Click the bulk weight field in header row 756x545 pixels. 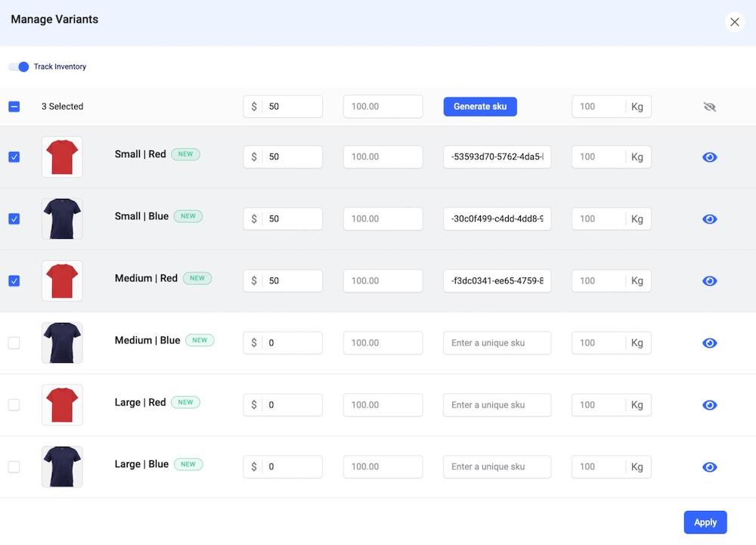(x=598, y=107)
